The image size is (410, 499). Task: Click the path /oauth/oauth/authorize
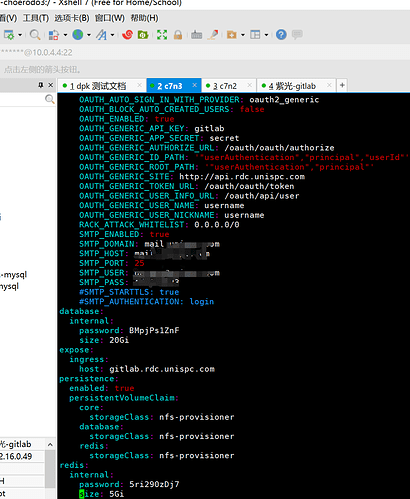[279, 148]
